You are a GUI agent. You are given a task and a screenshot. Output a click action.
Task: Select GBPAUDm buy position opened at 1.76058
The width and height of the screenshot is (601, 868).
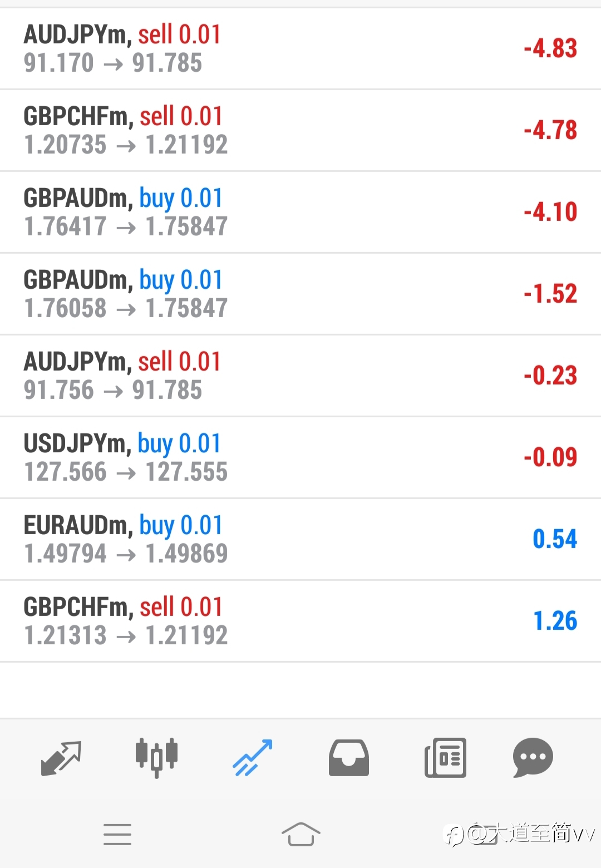300,294
